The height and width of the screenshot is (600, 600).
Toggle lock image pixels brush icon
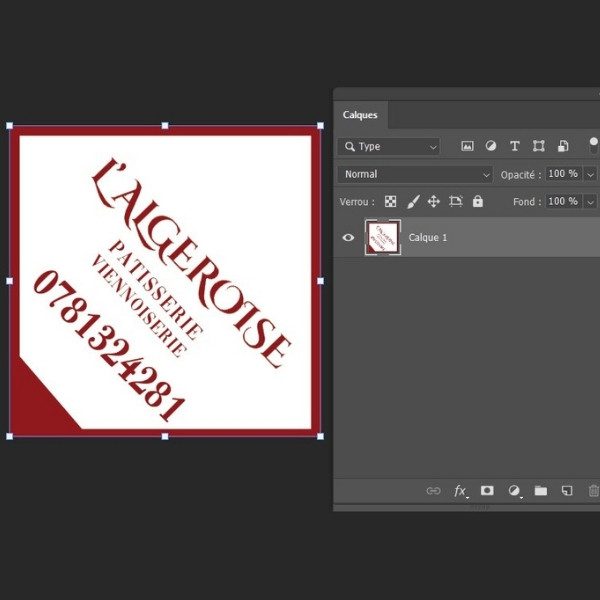click(412, 201)
